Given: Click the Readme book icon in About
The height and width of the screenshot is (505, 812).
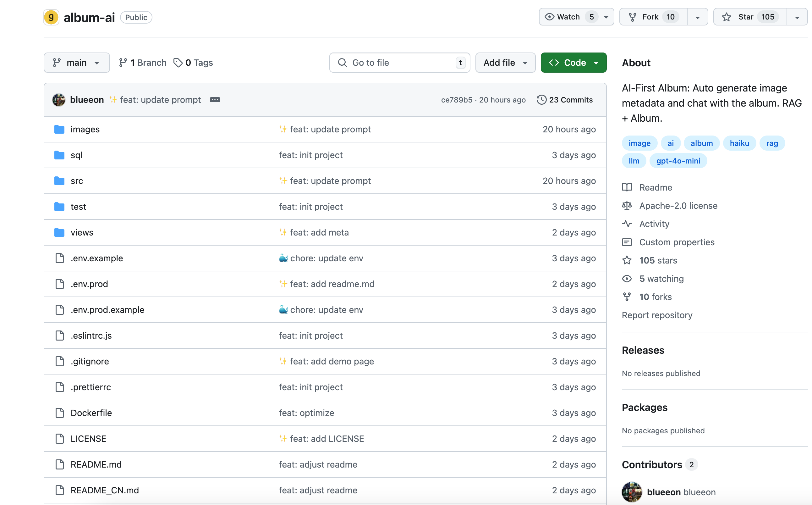Looking at the screenshot, I should pos(627,187).
